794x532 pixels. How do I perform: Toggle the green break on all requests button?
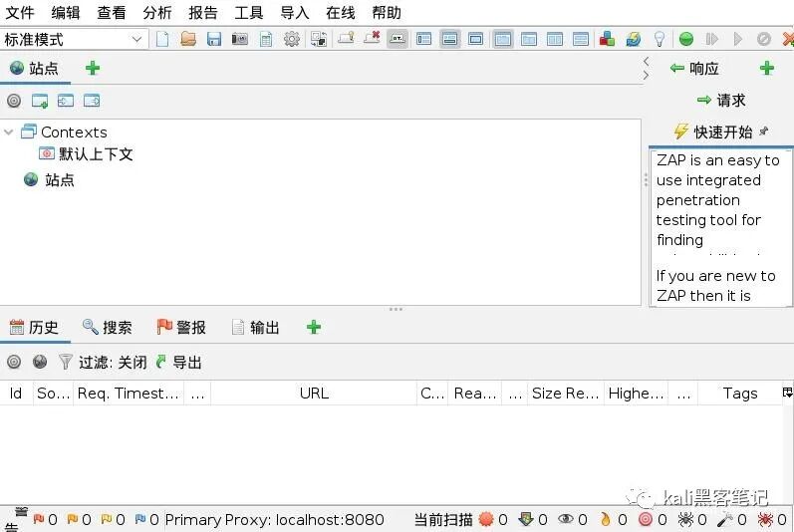click(x=686, y=39)
